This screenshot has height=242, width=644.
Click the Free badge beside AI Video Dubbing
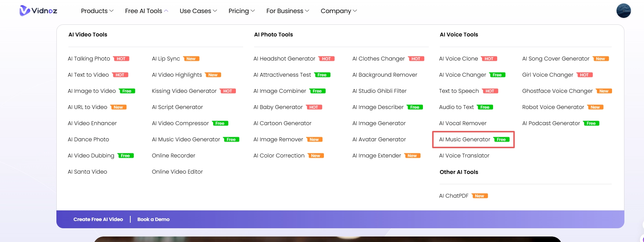(125, 156)
